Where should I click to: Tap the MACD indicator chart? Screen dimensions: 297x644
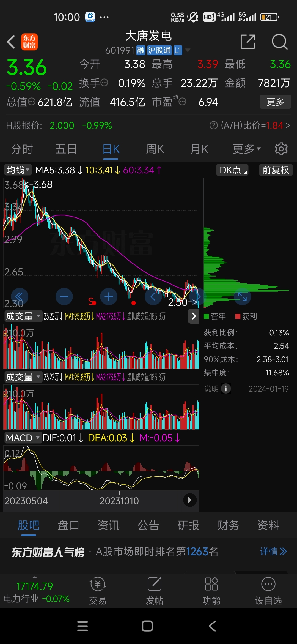pos(101,468)
